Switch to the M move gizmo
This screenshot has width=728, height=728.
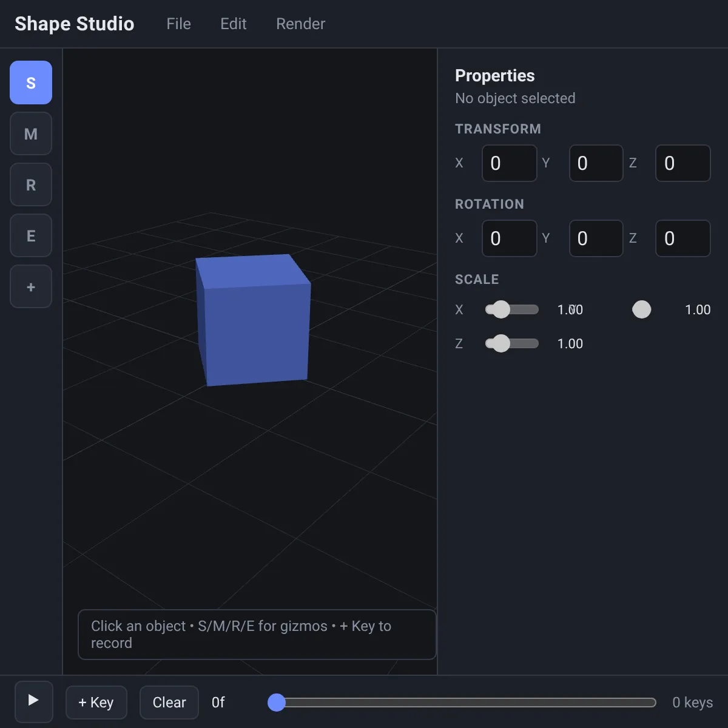tap(31, 133)
